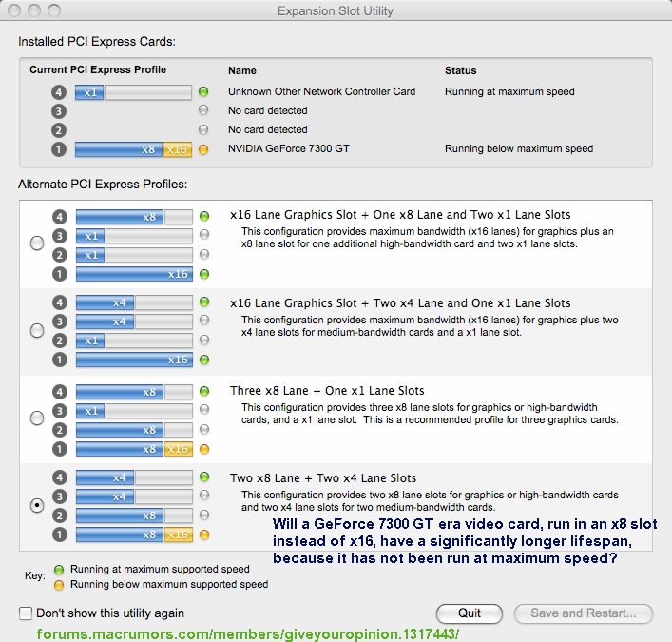This screenshot has height=642, width=672.
Task: Click slot 1 orange light in Two x8 Two x4 profile
Action: [204, 535]
